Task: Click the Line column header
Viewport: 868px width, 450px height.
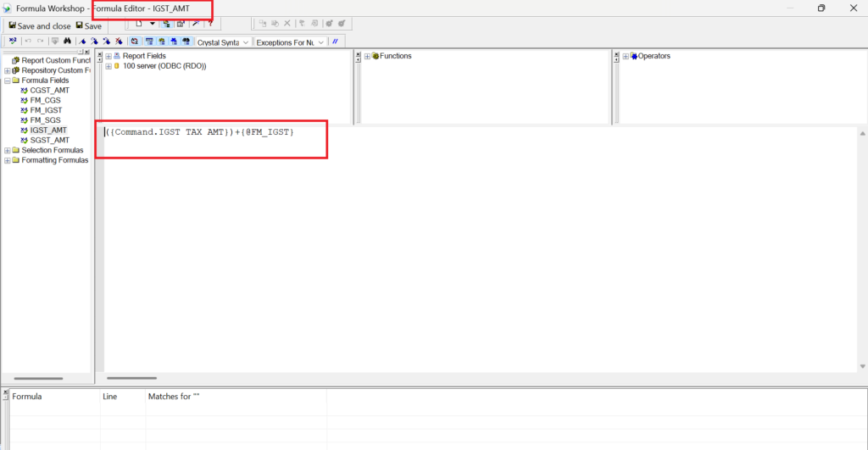Action: (123, 397)
